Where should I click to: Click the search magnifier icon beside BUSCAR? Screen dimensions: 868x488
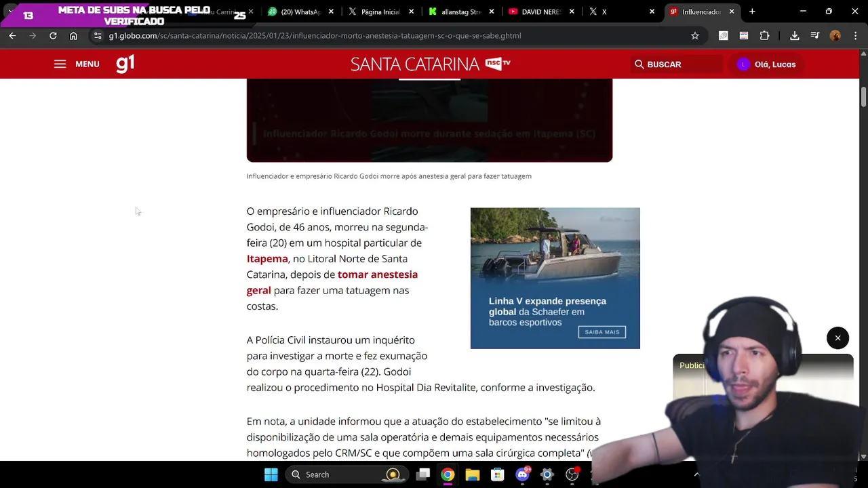pos(639,64)
